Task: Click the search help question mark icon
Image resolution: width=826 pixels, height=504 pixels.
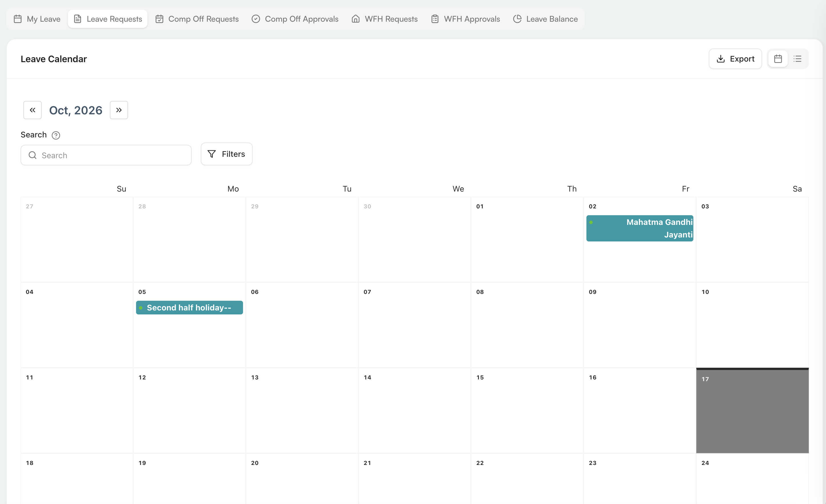Action: 56,135
